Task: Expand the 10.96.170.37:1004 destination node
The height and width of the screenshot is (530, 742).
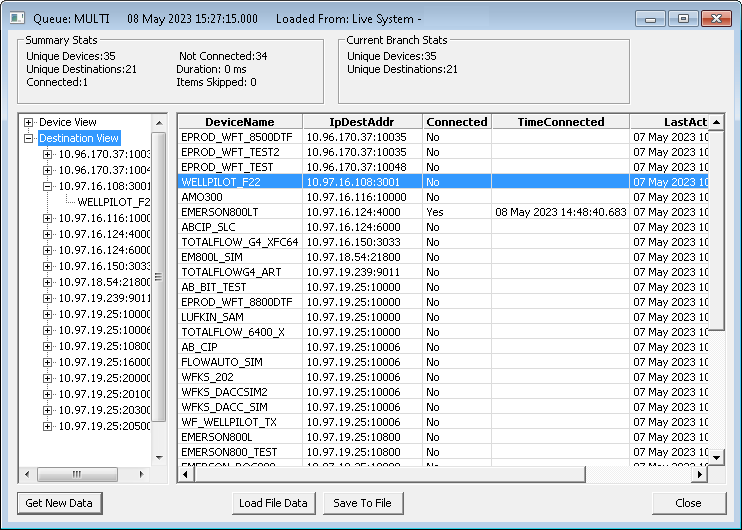Action: pyautogui.click(x=47, y=170)
